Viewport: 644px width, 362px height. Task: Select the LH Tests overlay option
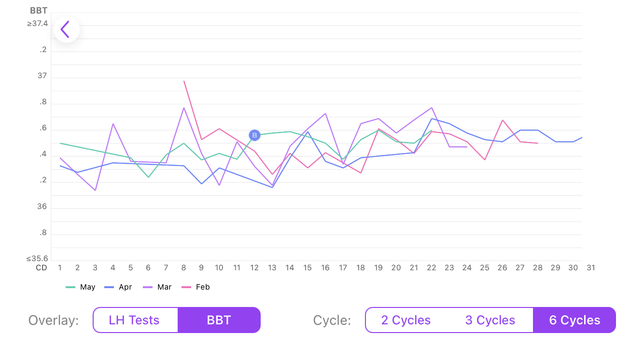[134, 320]
